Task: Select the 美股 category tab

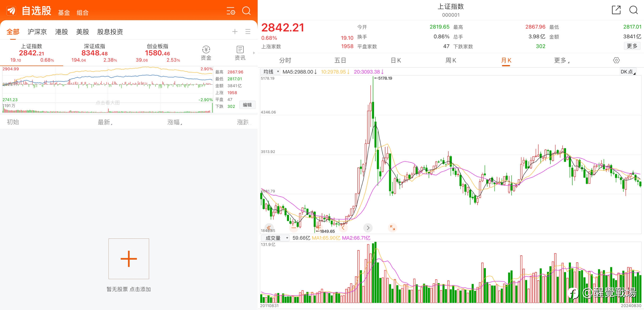Action: click(x=82, y=32)
